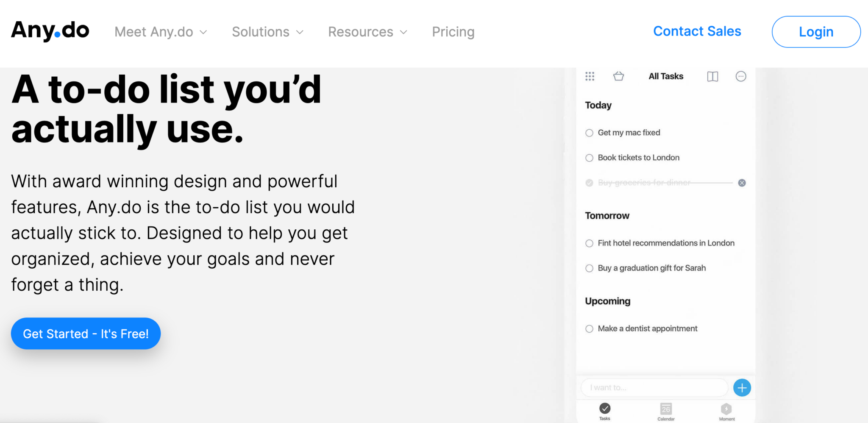Open the circled three-dots more options icon
This screenshot has width=868, height=423.
point(740,76)
